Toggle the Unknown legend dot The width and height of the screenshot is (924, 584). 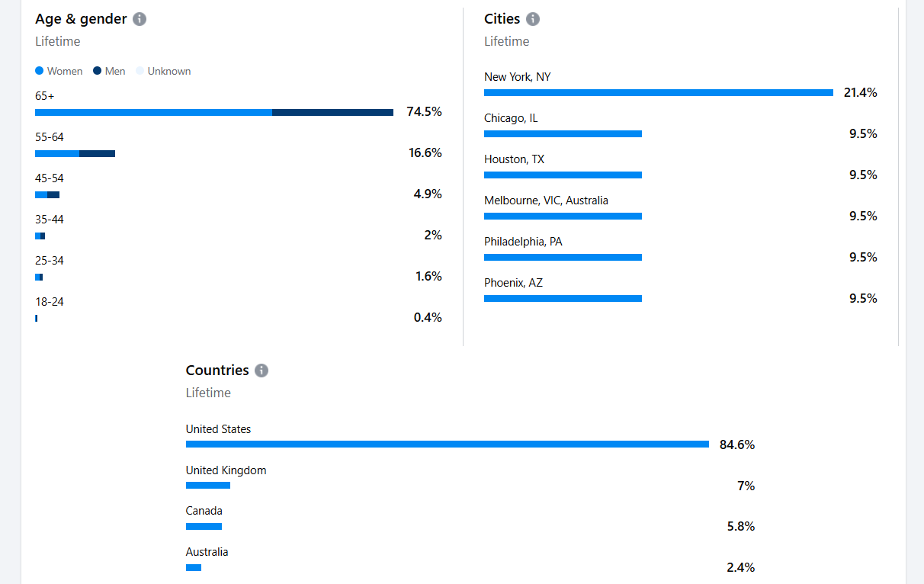click(140, 71)
